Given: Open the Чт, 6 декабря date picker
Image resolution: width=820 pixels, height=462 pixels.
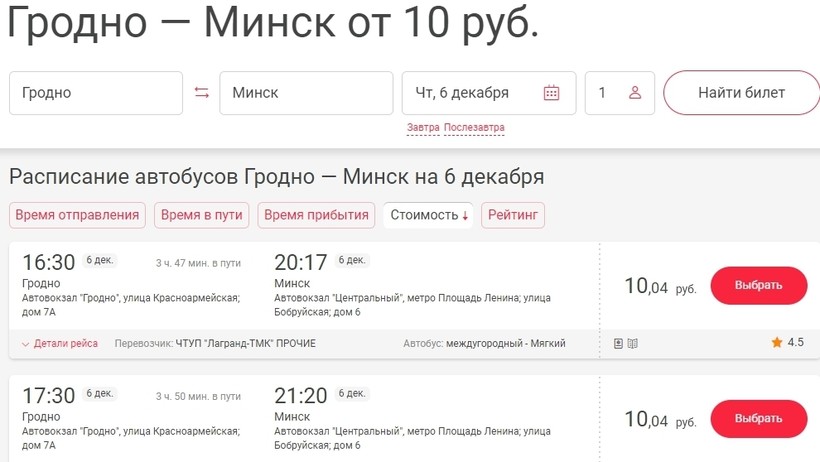Looking at the screenshot, I should coord(489,93).
